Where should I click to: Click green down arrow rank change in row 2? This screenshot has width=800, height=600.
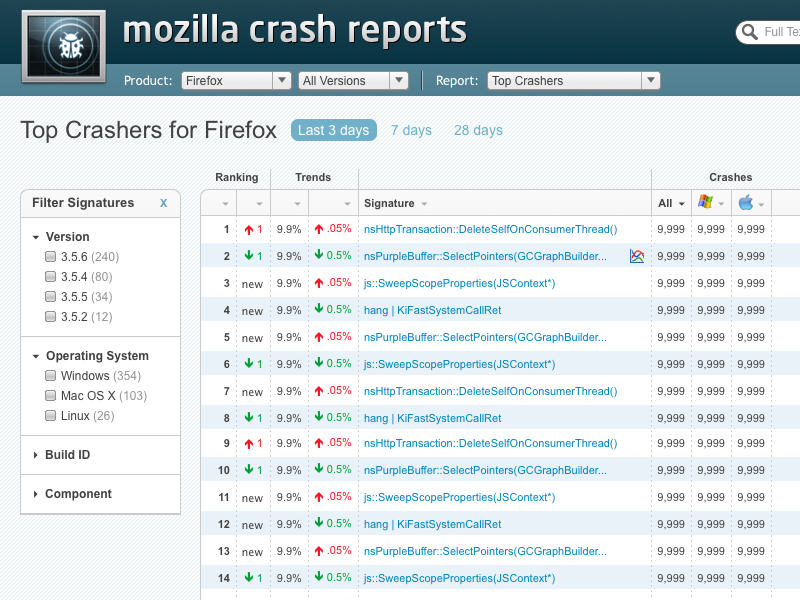coord(248,255)
